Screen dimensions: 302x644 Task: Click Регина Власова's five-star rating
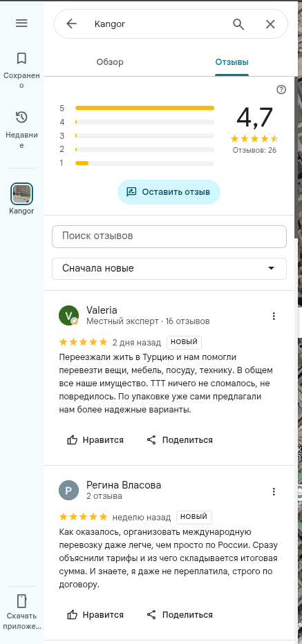84,517
